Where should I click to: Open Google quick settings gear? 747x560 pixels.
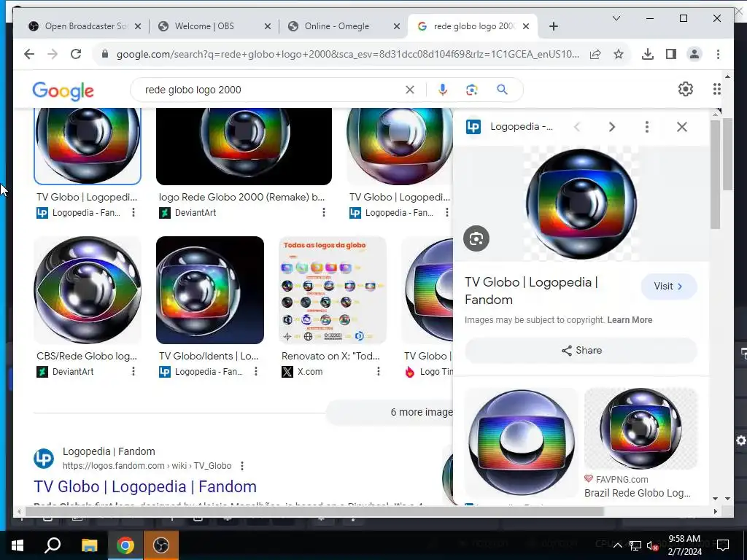[686, 89]
